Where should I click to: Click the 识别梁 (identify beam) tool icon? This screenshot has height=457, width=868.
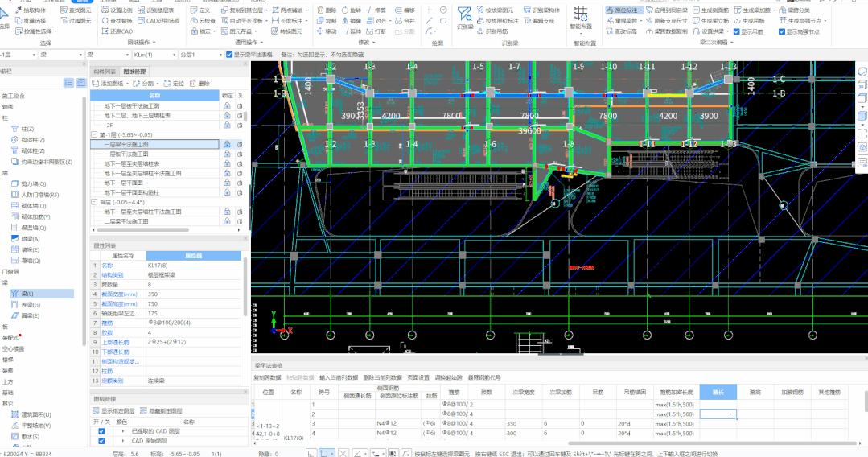(464, 17)
